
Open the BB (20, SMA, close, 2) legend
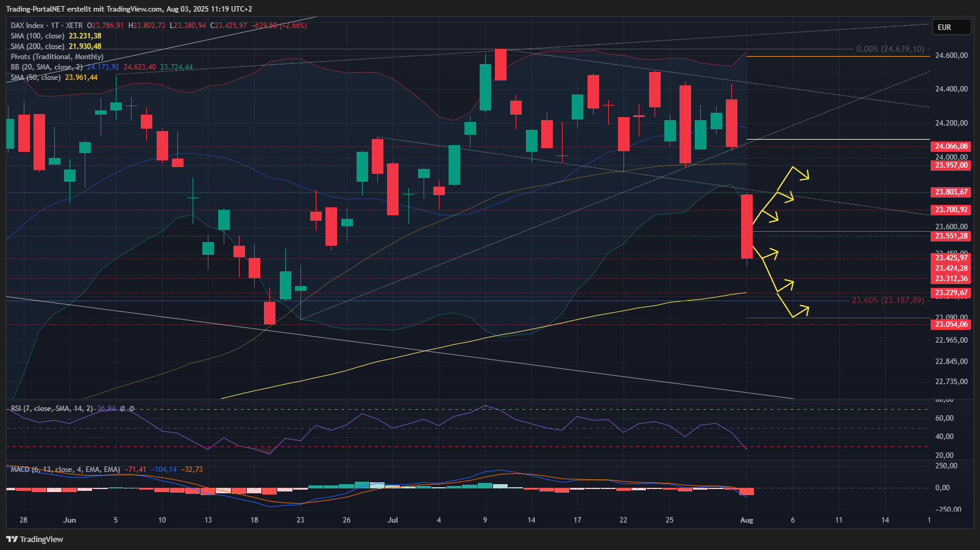[x=46, y=67]
